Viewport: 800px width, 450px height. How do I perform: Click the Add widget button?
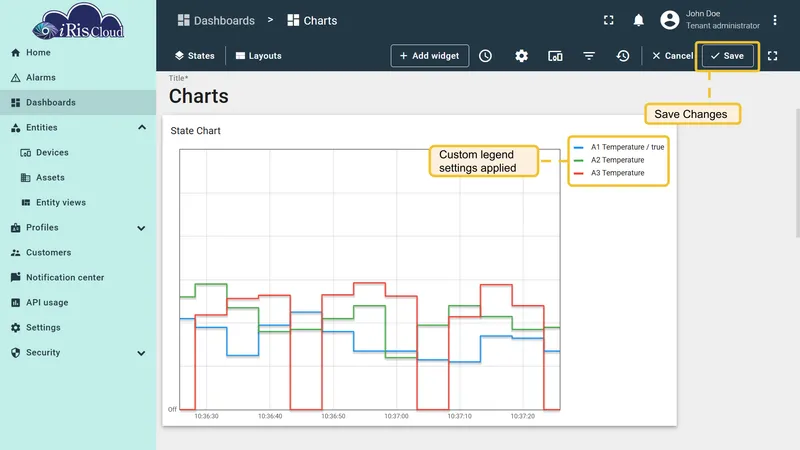coord(430,56)
